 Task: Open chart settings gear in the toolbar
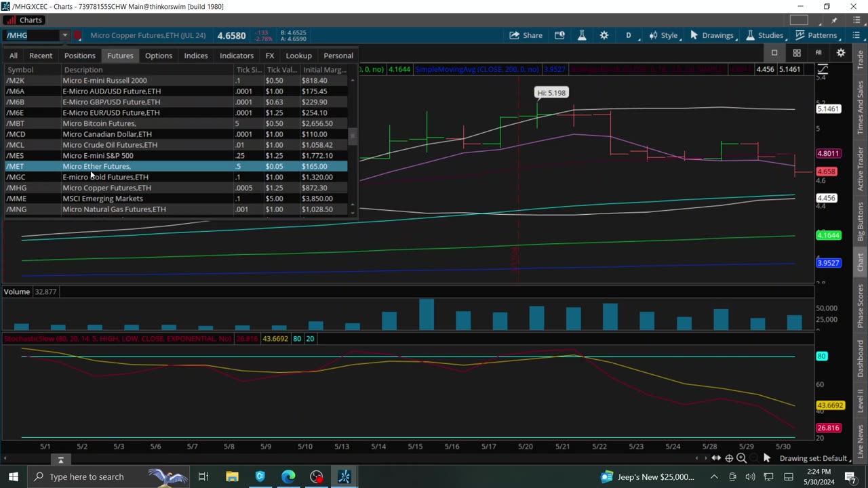(604, 35)
